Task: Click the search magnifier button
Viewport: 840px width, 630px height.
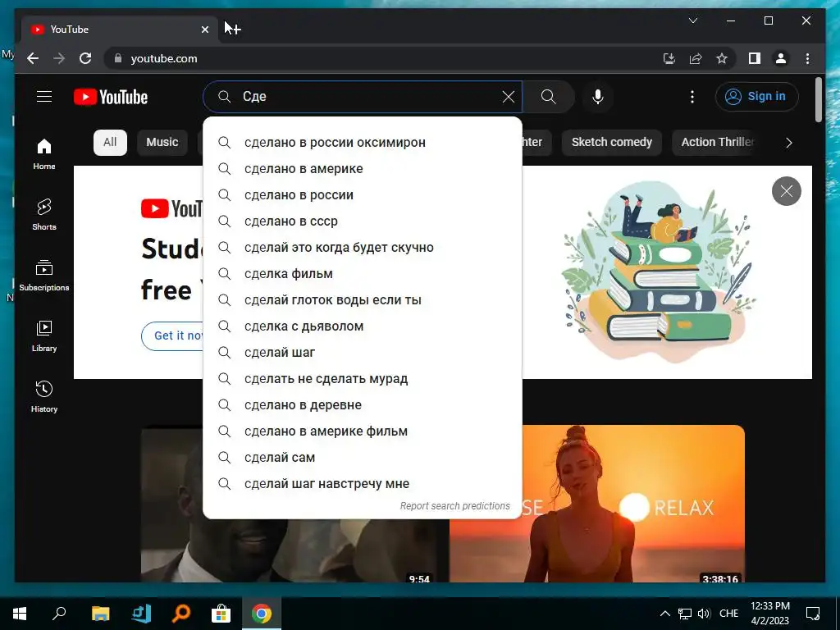Action: [x=548, y=97]
